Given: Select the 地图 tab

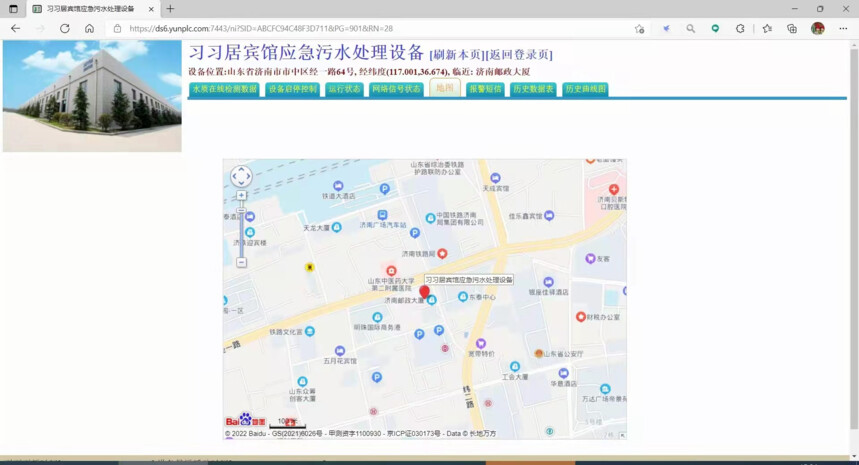Looking at the screenshot, I should pos(445,88).
